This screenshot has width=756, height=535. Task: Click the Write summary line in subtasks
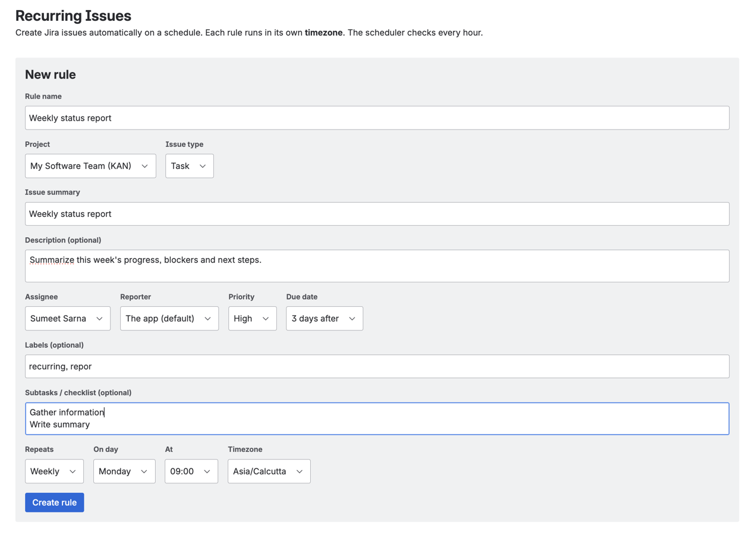pos(60,424)
